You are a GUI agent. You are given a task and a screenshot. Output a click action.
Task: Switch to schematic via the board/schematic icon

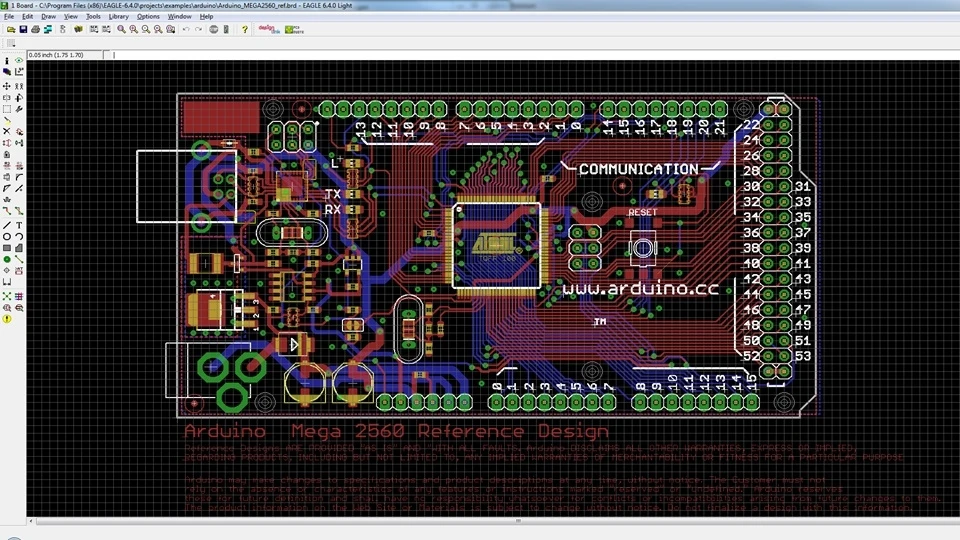(63, 29)
